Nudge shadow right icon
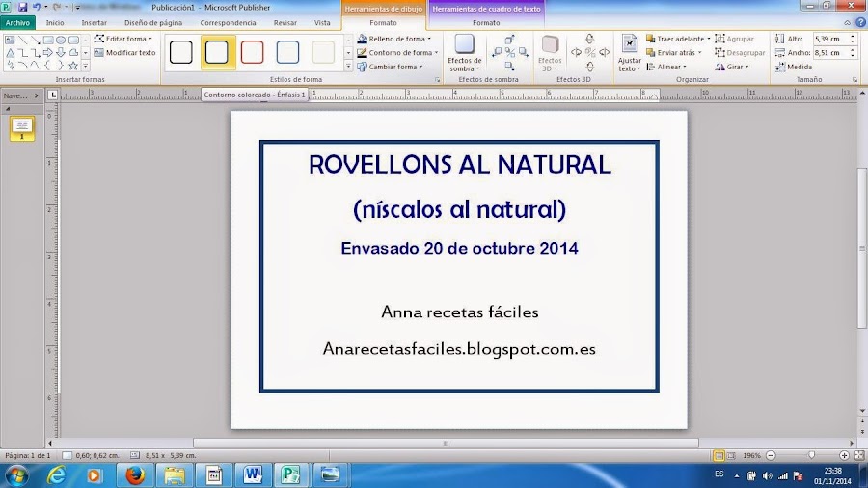This screenshot has height=488, width=868. click(523, 53)
